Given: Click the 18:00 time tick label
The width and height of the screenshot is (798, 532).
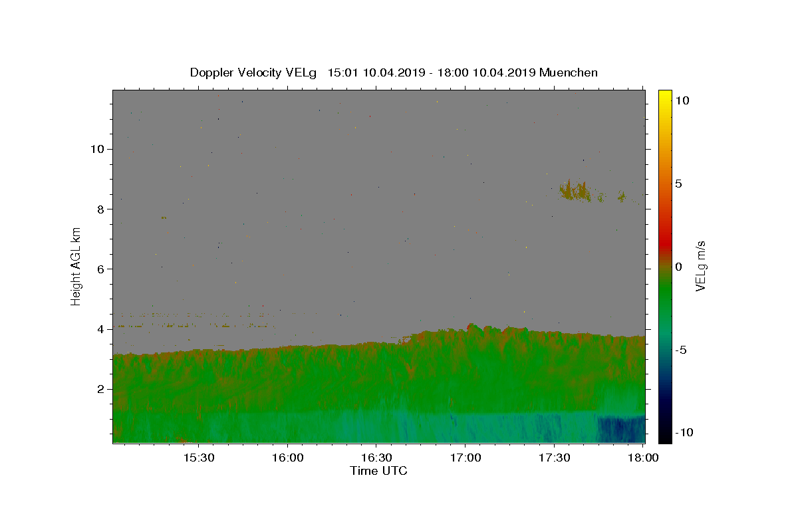Looking at the screenshot, I should 642,458.
